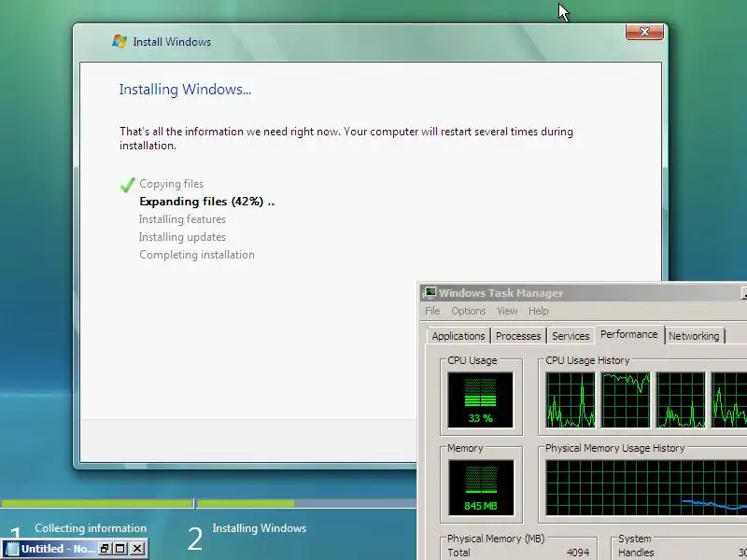Click the 'Installing features' step text

pos(182,219)
